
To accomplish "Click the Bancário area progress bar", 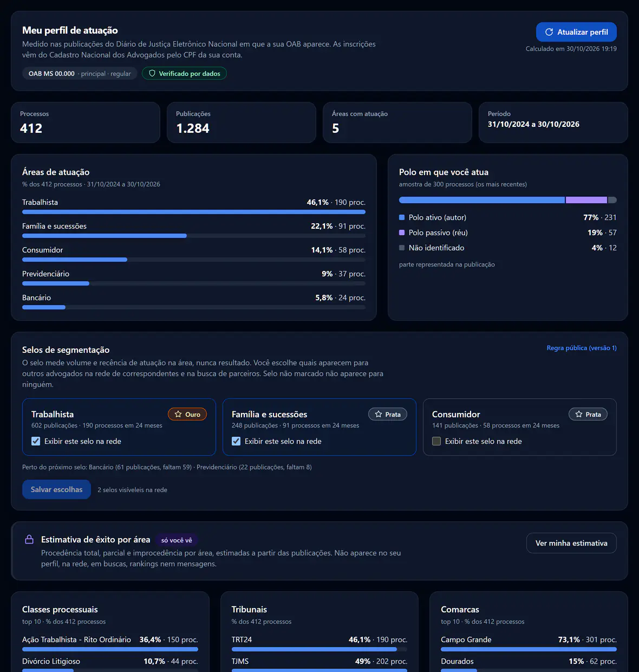I will coord(194,307).
